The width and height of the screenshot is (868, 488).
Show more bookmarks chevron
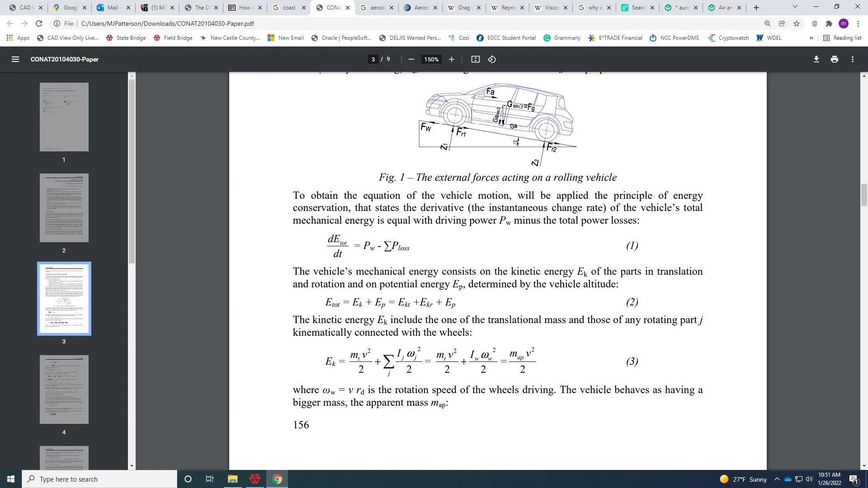[811, 38]
